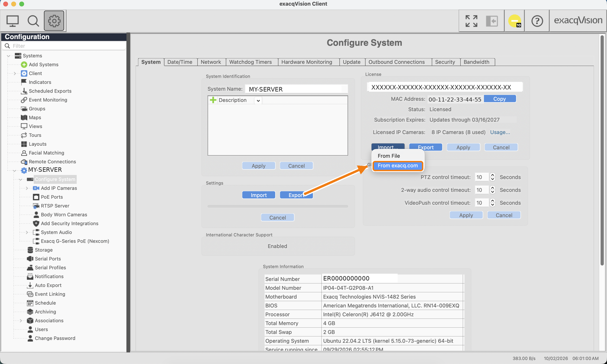Screen dimensions: 607x364
Task: Click the Notifications envelope icon
Action: point(30,276)
